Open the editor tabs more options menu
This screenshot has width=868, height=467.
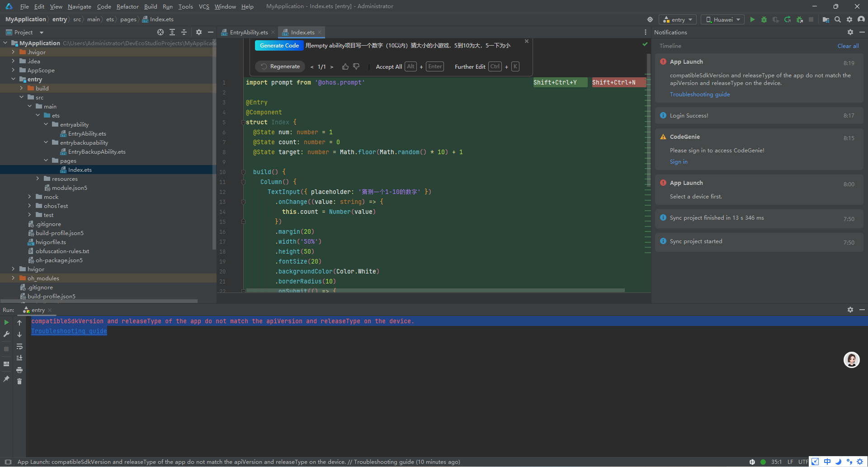tap(646, 32)
